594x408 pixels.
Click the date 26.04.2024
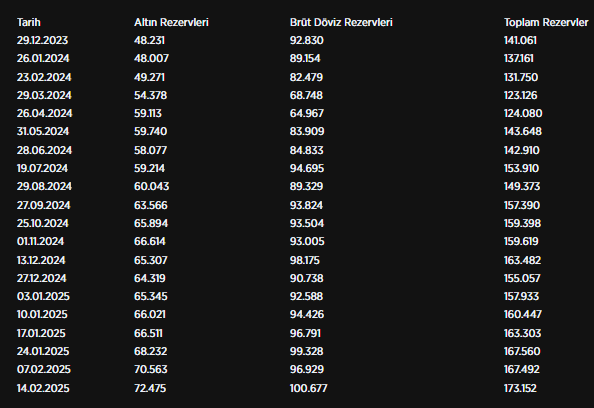(44, 113)
